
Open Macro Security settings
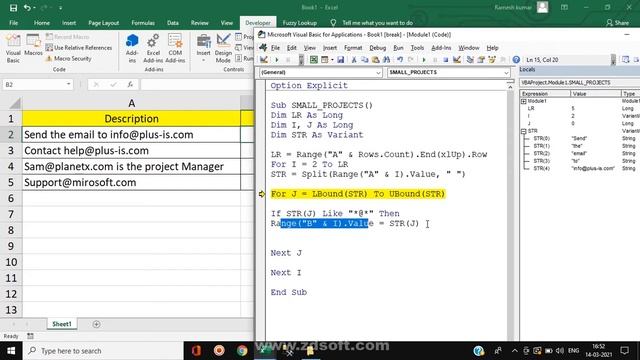click(x=68, y=58)
